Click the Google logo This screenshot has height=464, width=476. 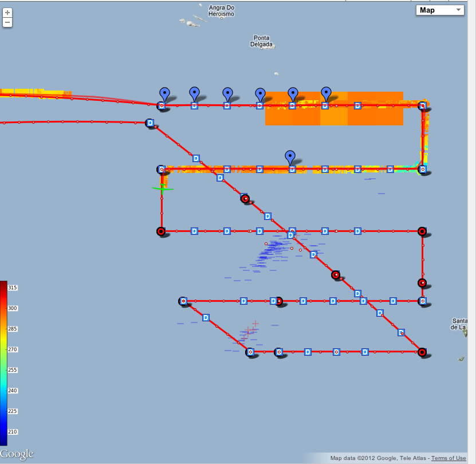17,454
